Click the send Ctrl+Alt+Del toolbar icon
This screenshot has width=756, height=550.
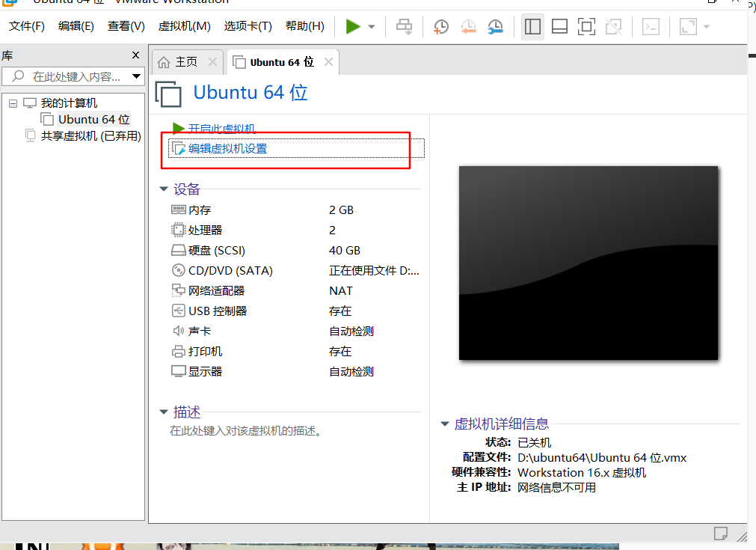[404, 26]
